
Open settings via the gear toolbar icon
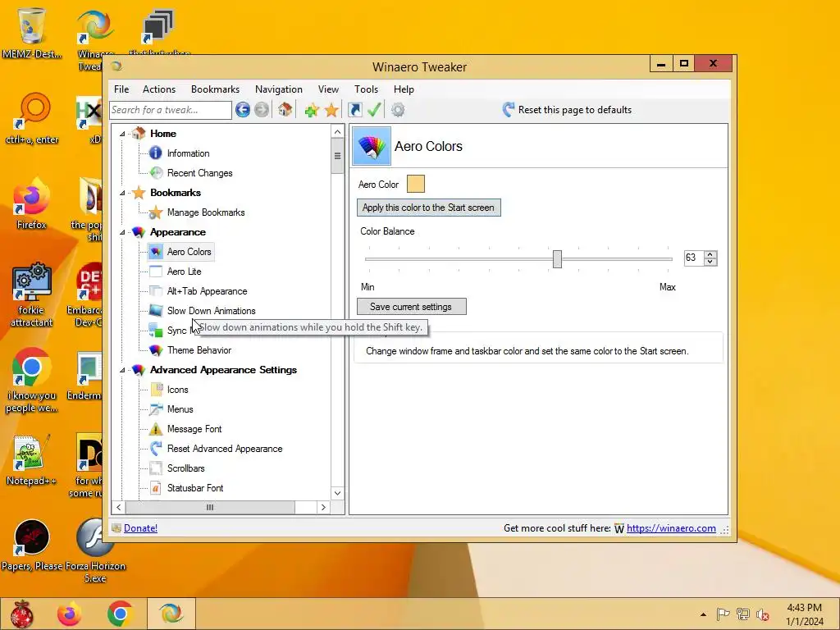click(398, 110)
